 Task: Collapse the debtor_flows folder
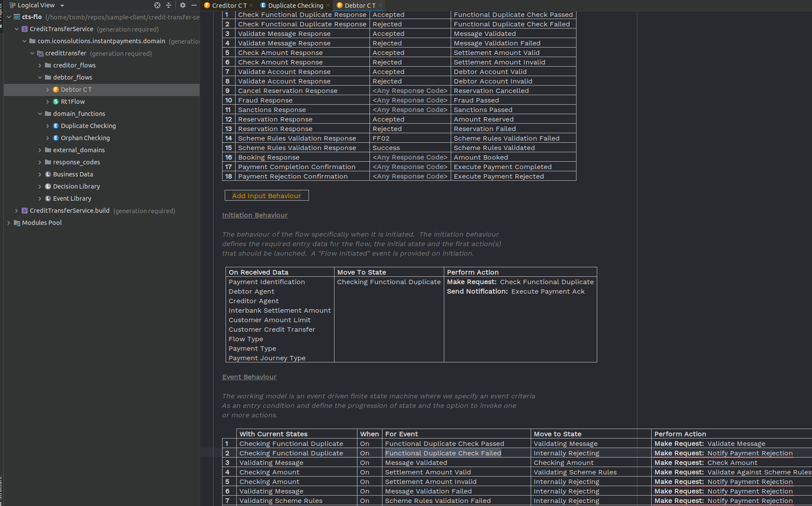[x=39, y=77]
